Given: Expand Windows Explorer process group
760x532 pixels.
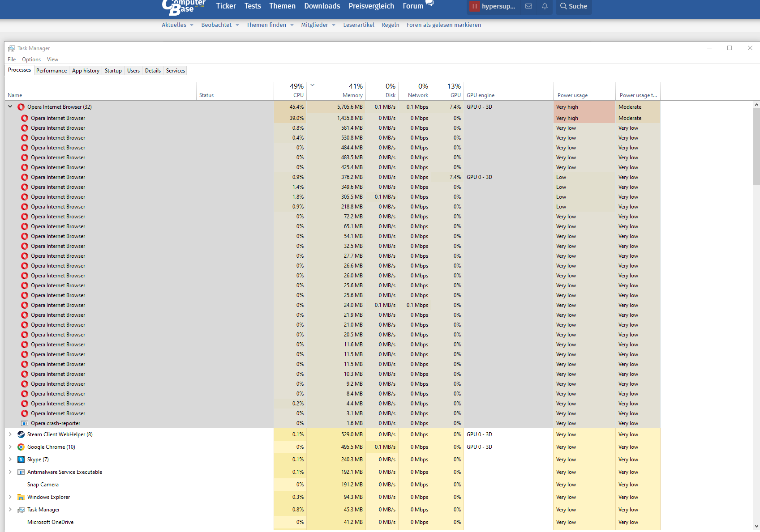Looking at the screenshot, I should (10, 497).
